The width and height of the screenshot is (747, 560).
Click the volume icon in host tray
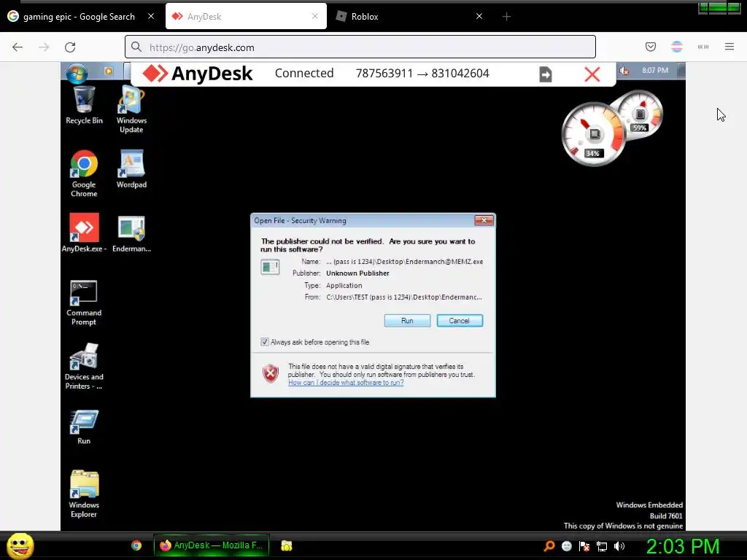[619, 546]
